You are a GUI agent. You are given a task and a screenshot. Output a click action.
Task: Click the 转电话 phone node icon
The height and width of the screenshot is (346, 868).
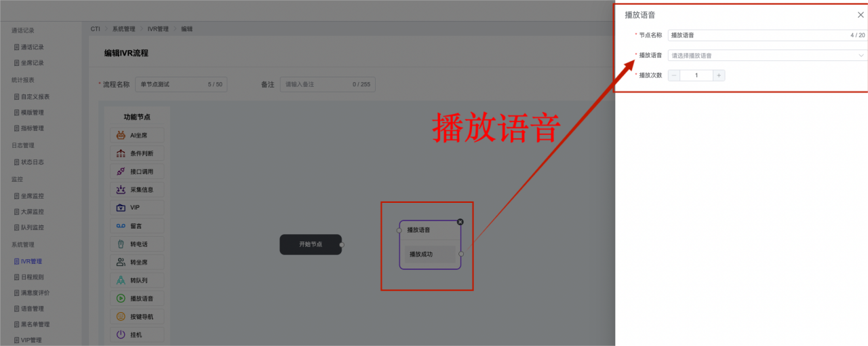point(121,244)
